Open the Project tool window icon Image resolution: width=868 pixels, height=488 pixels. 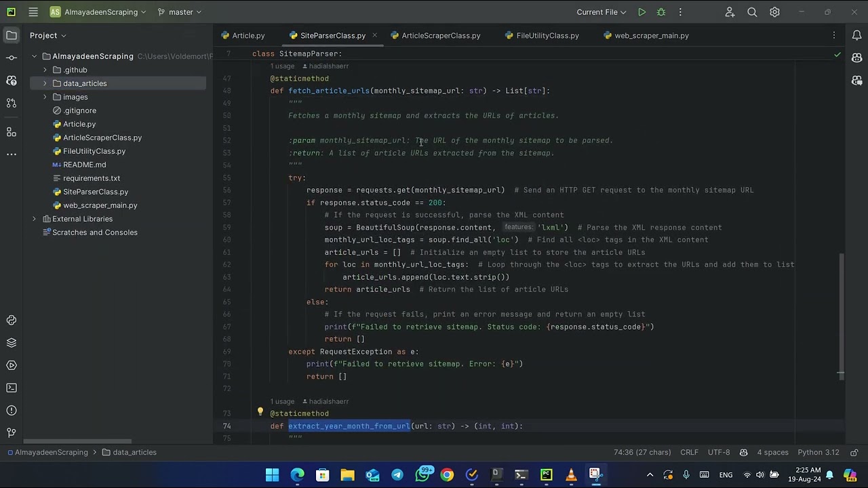click(11, 35)
